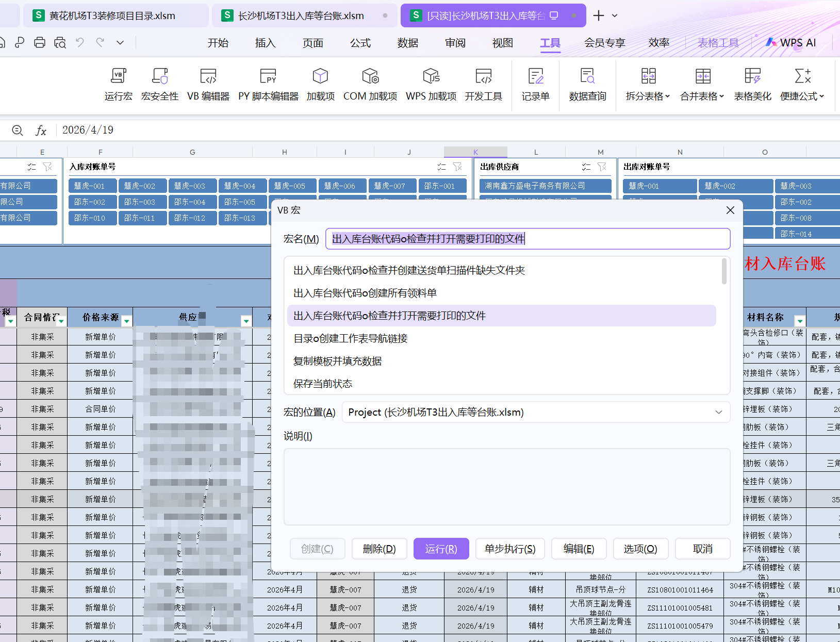Clear filter on 出库供应商 slicer
Image resolution: width=840 pixels, height=642 pixels.
pyautogui.click(x=602, y=167)
